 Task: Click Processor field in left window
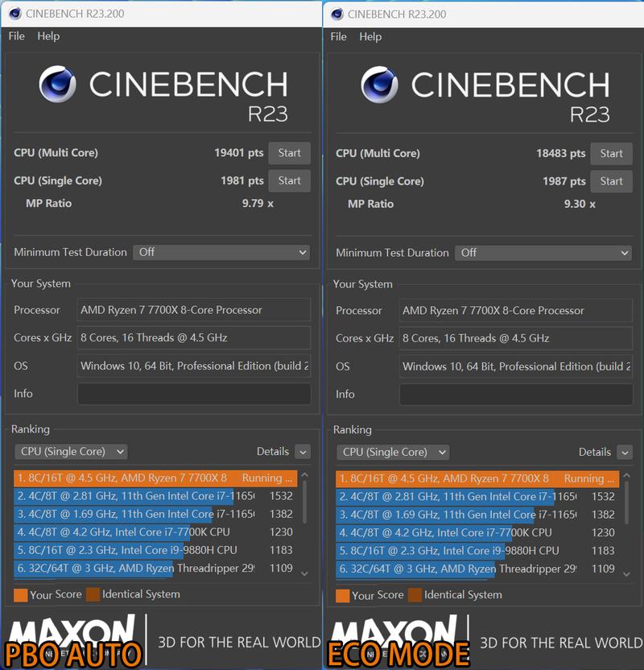[194, 310]
